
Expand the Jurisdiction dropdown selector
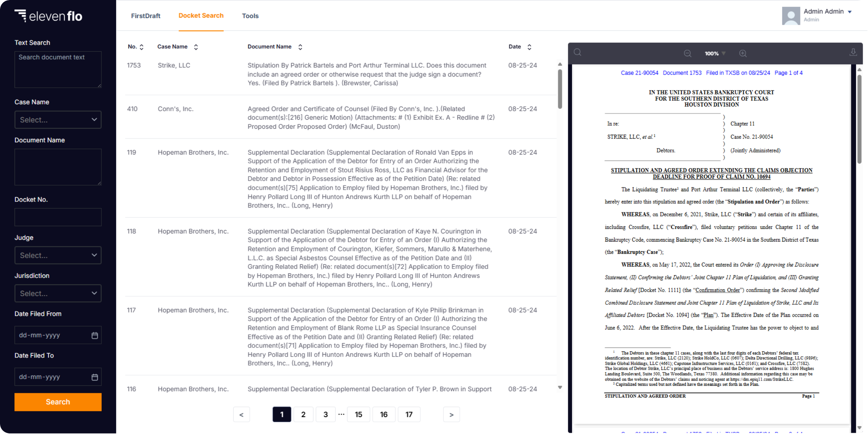tap(58, 293)
